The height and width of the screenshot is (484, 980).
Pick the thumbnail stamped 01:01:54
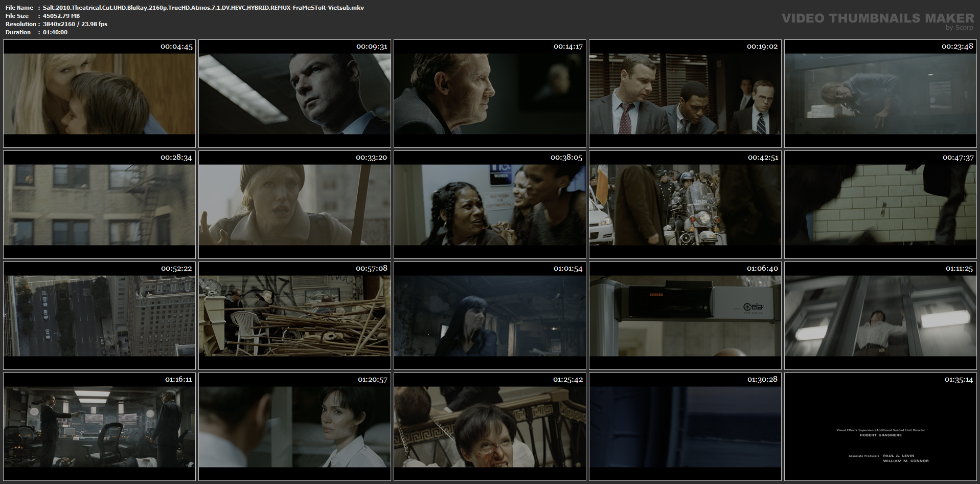(490, 316)
